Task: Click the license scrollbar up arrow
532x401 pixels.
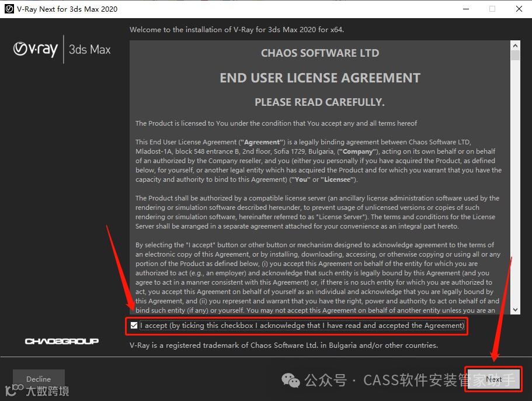Action: [x=515, y=46]
